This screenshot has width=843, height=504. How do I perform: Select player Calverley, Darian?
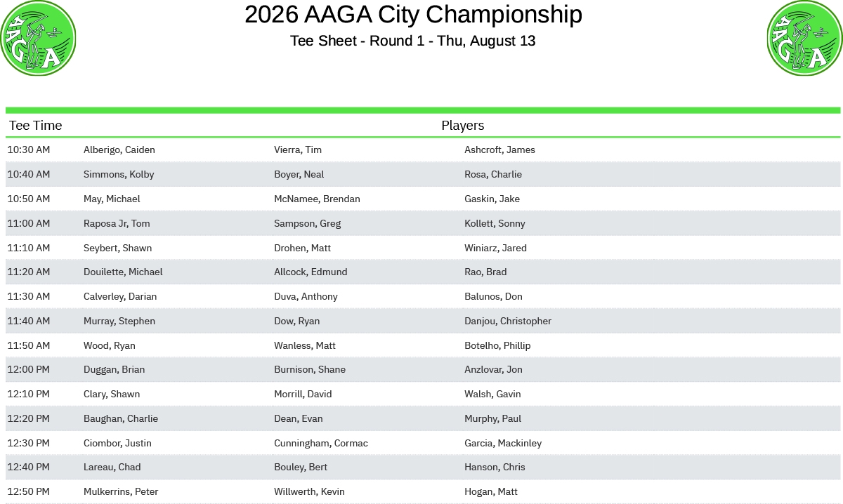click(x=120, y=296)
